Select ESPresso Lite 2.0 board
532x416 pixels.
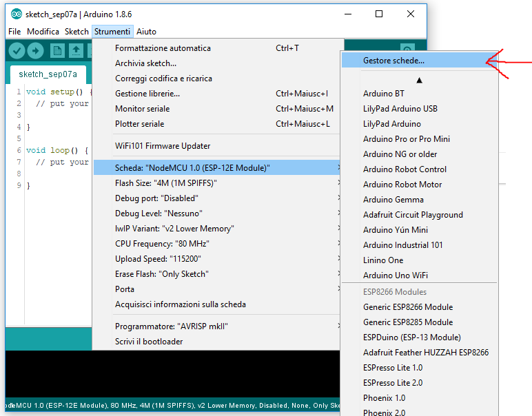pos(420,383)
